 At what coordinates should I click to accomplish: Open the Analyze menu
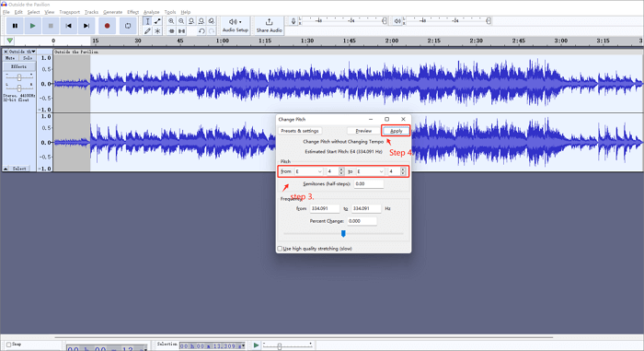(x=151, y=12)
